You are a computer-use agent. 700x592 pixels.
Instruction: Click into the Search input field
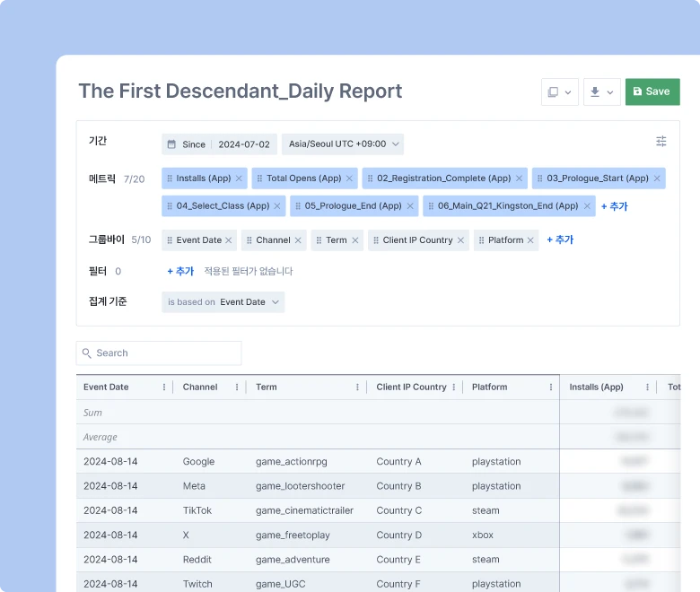pyautogui.click(x=162, y=353)
